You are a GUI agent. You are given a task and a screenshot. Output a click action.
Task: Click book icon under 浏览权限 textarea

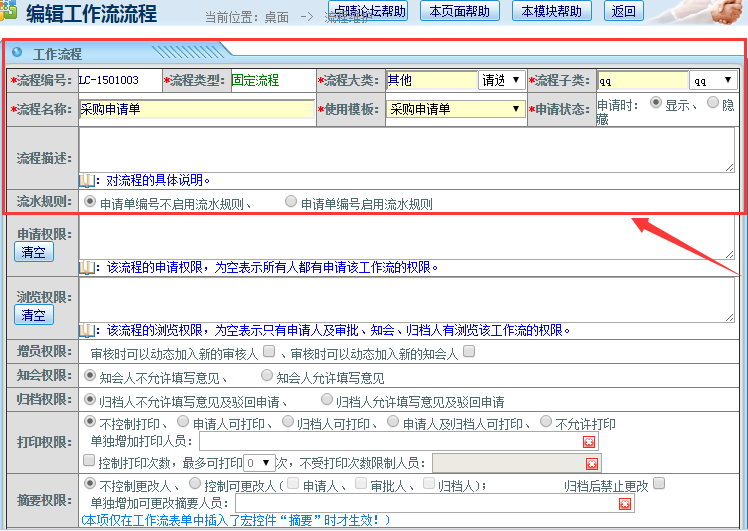(x=87, y=330)
